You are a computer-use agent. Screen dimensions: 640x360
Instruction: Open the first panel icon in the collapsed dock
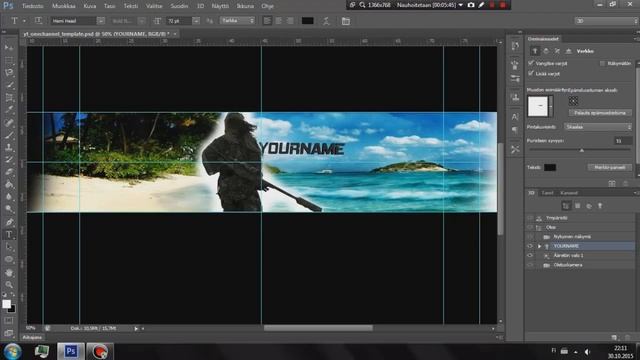pos(515,46)
